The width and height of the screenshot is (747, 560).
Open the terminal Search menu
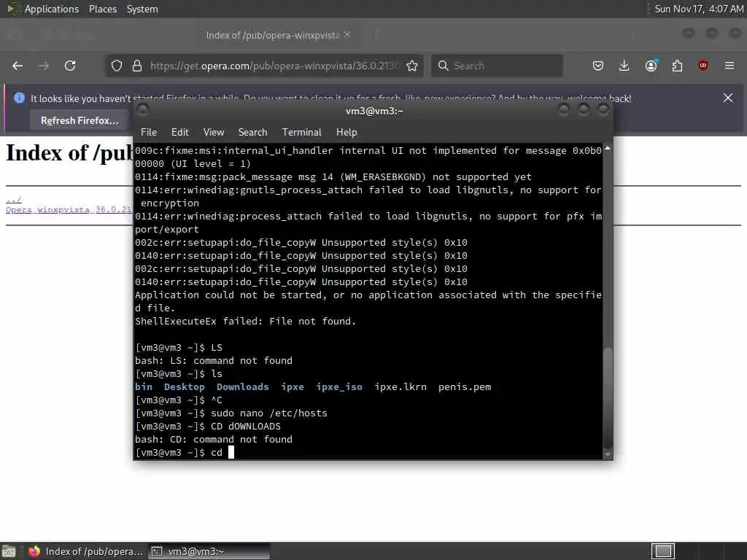pos(252,133)
